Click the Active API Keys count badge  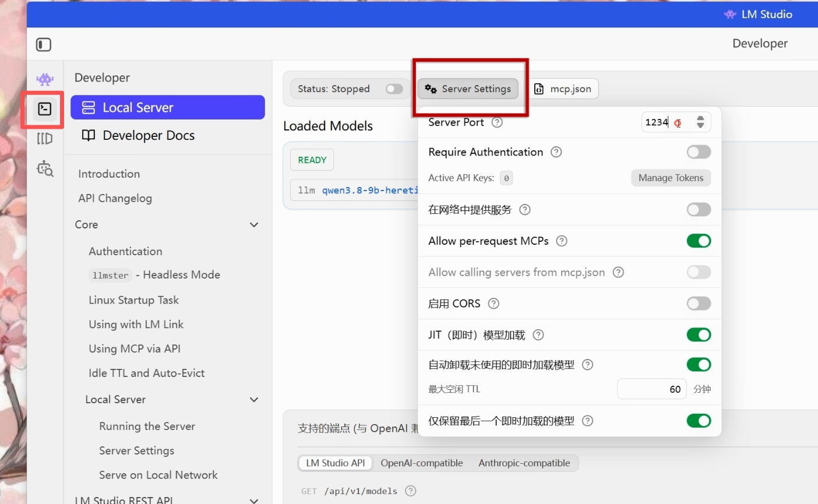coord(506,178)
